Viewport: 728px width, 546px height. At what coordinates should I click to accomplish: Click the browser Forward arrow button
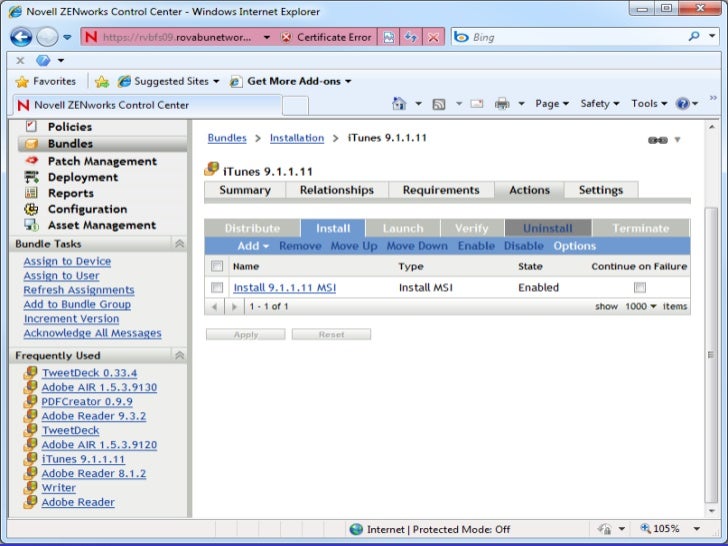(x=47, y=37)
